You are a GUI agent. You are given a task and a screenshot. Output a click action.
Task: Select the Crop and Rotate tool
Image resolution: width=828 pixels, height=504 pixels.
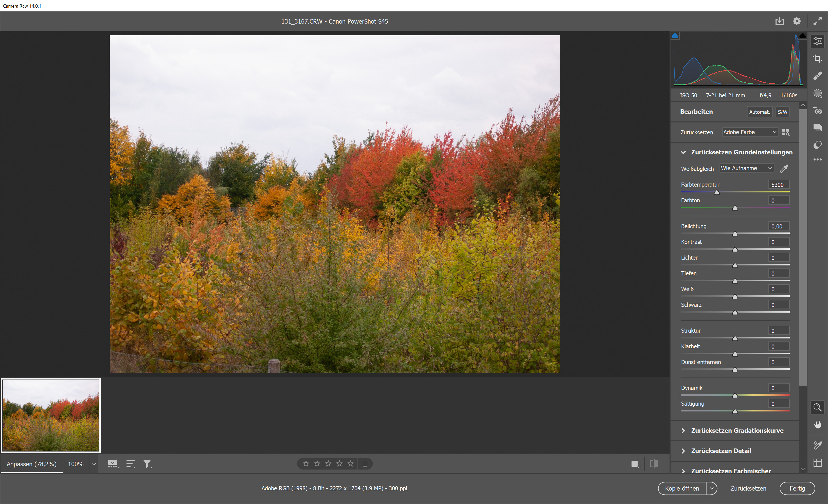(x=817, y=59)
